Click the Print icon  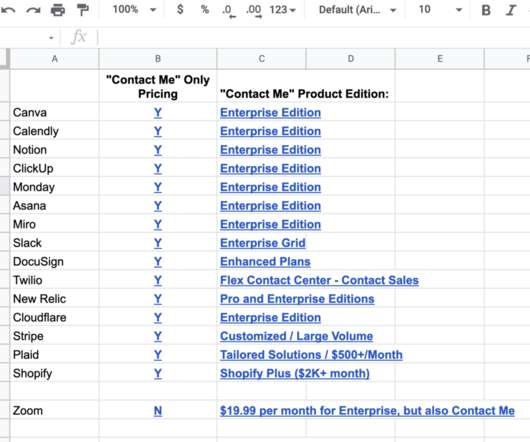[58, 10]
